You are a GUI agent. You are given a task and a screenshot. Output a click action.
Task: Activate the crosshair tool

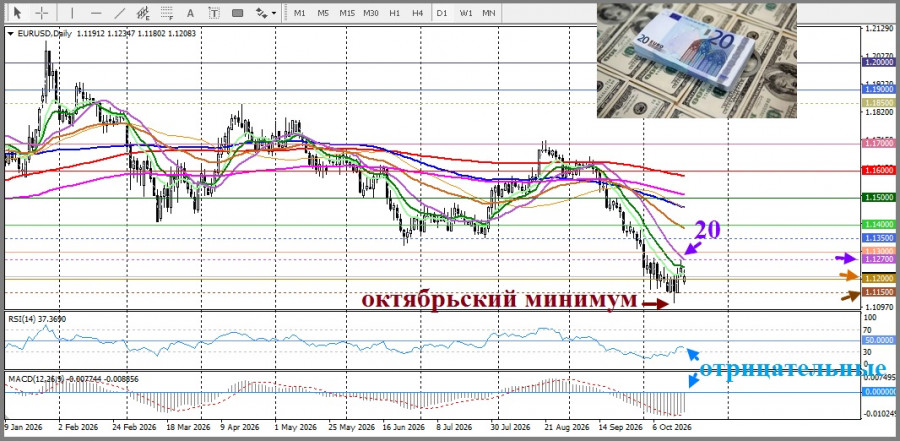(x=42, y=12)
